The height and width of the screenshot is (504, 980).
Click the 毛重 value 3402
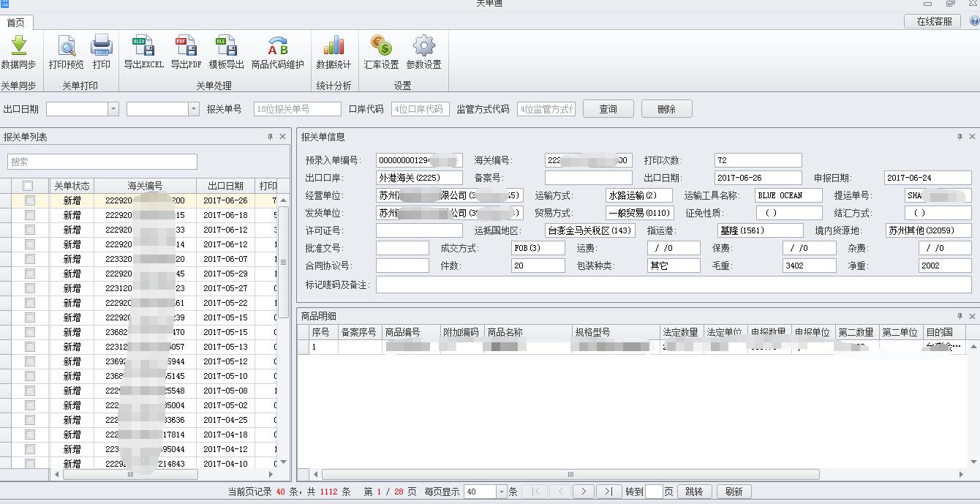pyautogui.click(x=810, y=266)
